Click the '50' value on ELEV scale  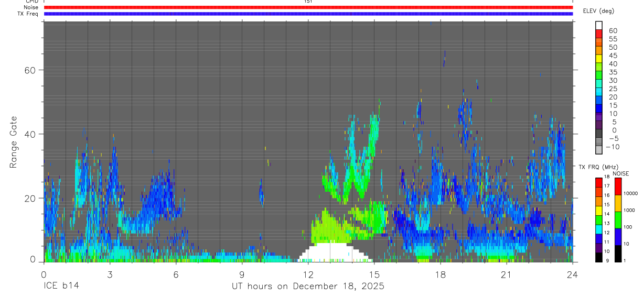[613, 47]
